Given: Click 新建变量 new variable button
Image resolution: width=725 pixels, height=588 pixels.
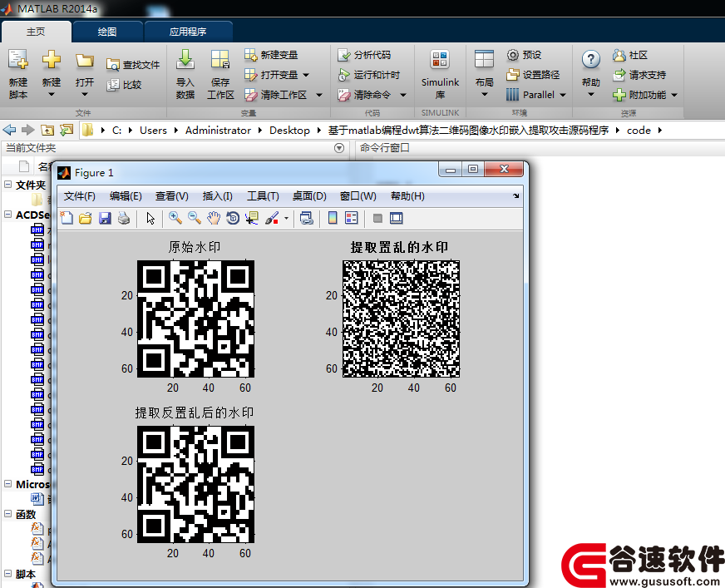Looking at the screenshot, I should (x=271, y=55).
